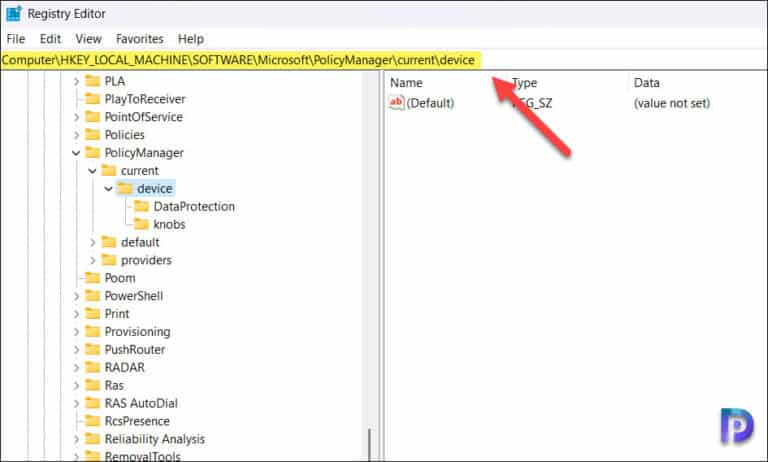Select the (Default) value name
The width and height of the screenshot is (768, 462).
tap(430, 103)
